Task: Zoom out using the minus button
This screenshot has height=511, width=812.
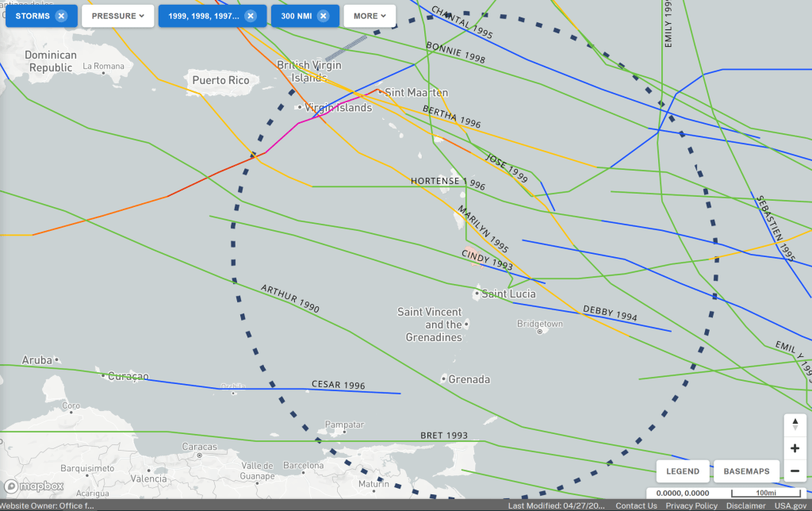Action: point(795,471)
